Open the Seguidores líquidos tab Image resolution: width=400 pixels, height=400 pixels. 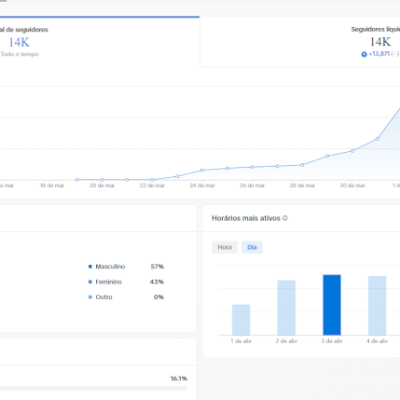tap(300, 42)
